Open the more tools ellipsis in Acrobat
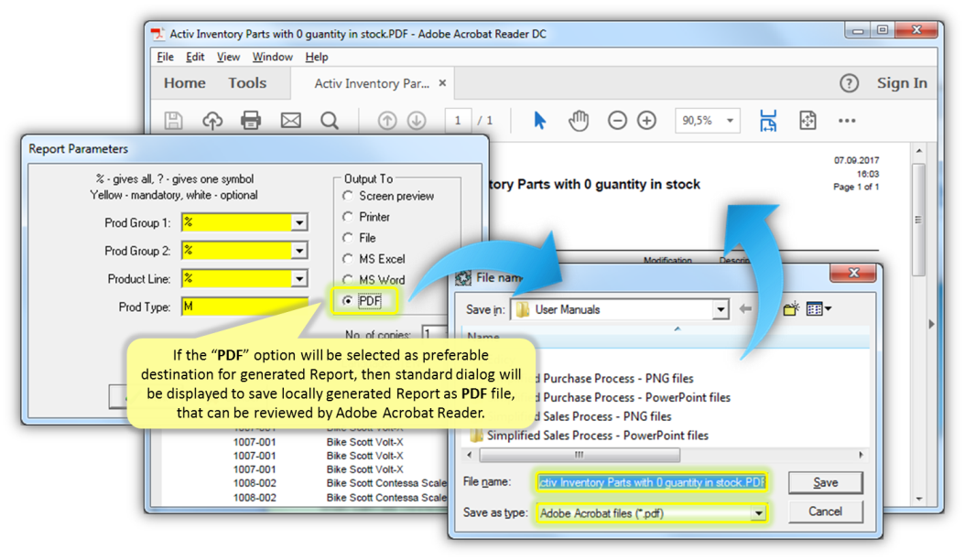 click(847, 121)
